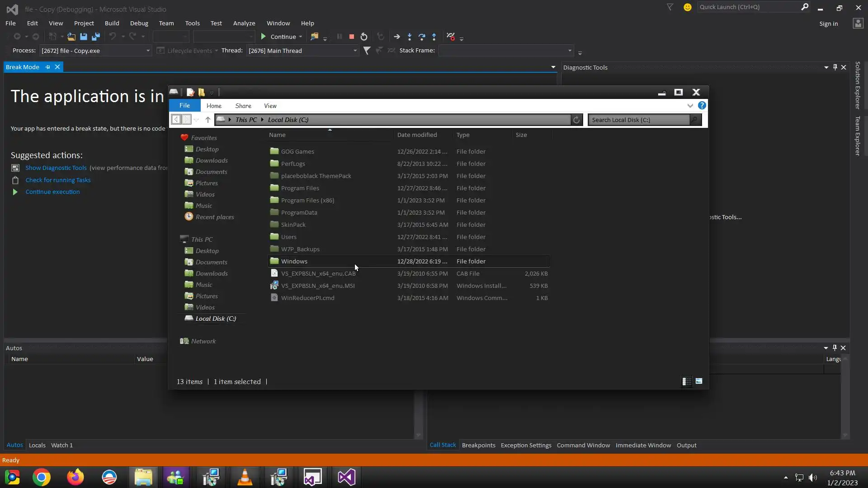Viewport: 868px width, 488px height.
Task: Open the Process dropdown showing file - Copy.exe
Action: point(147,51)
